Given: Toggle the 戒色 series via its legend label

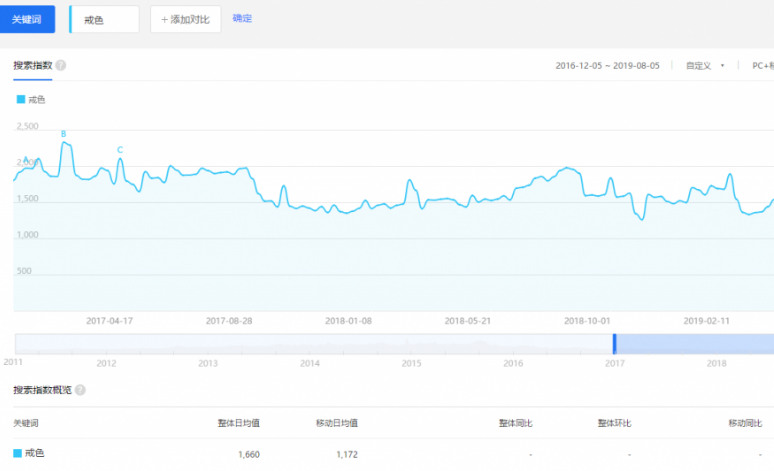Looking at the screenshot, I should click(37, 99).
